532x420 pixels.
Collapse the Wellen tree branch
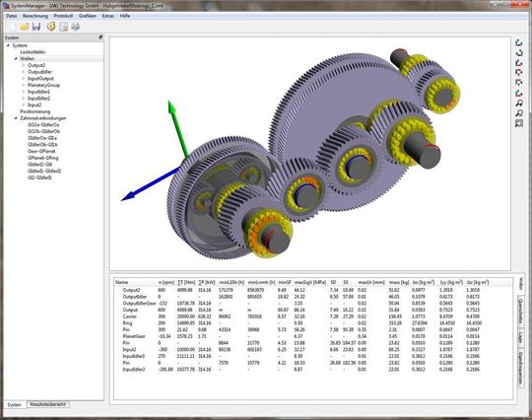click(x=16, y=59)
